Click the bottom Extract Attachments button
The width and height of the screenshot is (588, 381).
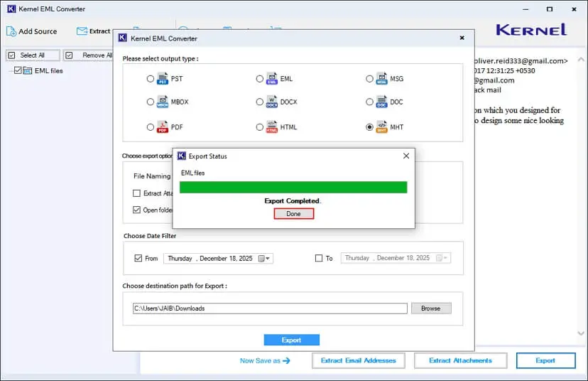(460, 360)
